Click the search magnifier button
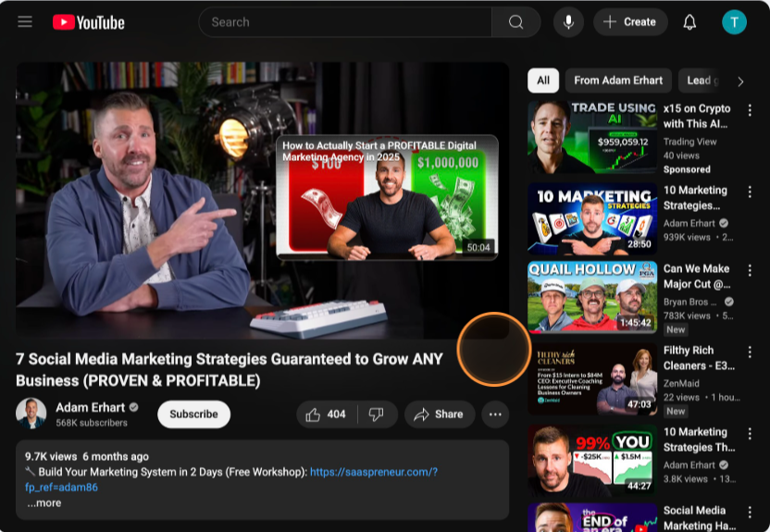This screenshot has height=532, width=770. pos(516,22)
